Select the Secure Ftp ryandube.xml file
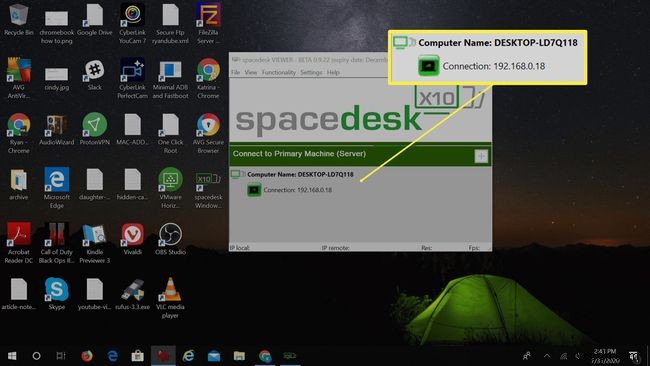 170,24
